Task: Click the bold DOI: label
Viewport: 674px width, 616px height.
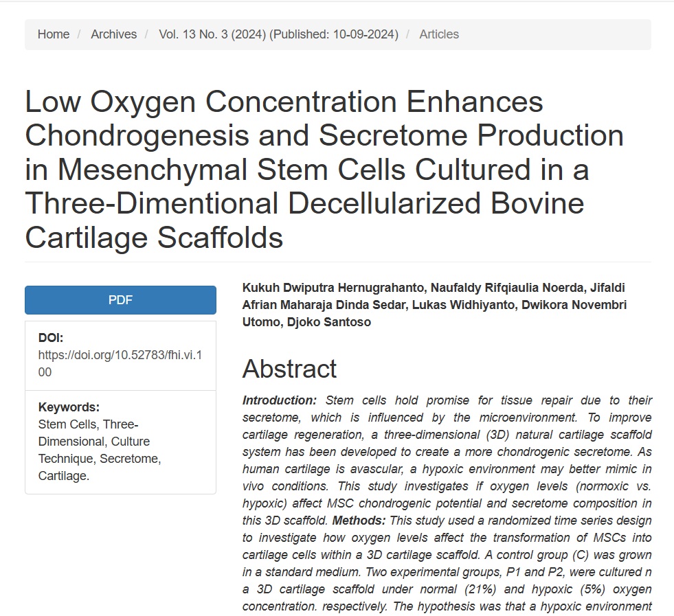Action: tap(51, 338)
